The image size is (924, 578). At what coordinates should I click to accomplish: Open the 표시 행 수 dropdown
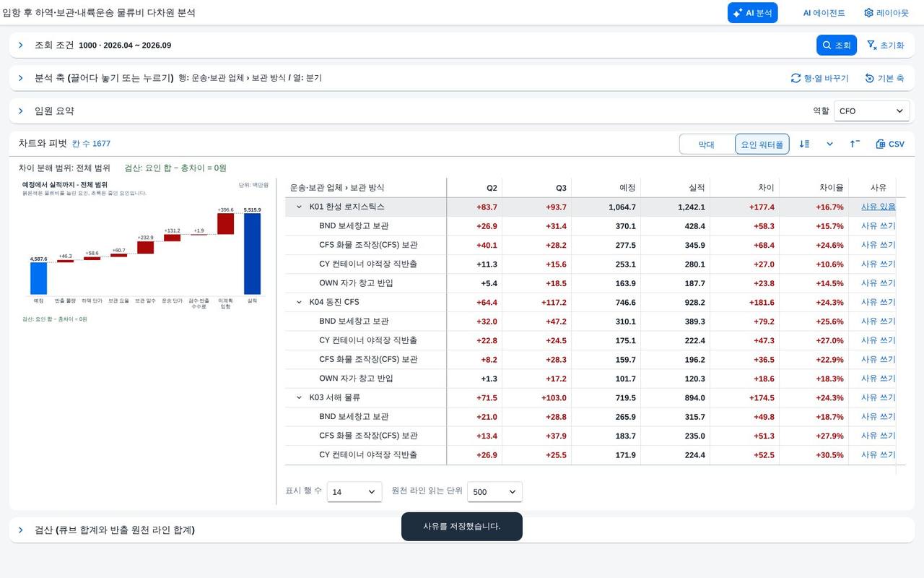pyautogui.click(x=354, y=492)
